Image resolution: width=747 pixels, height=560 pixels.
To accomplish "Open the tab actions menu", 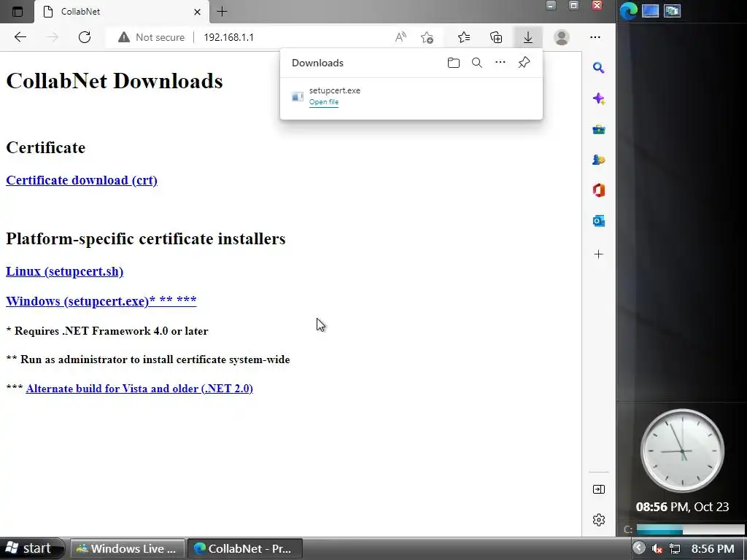I will coord(18,12).
